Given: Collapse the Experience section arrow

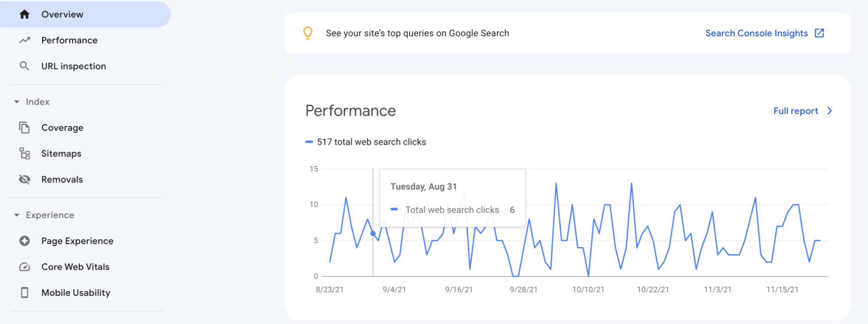Looking at the screenshot, I should click(17, 215).
